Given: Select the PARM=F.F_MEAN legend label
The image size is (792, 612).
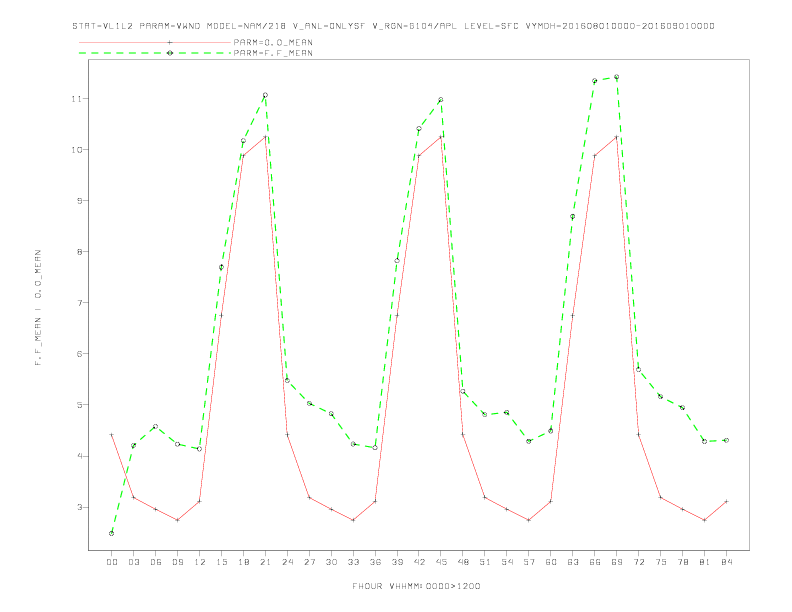Looking at the screenshot, I should click(x=273, y=53).
